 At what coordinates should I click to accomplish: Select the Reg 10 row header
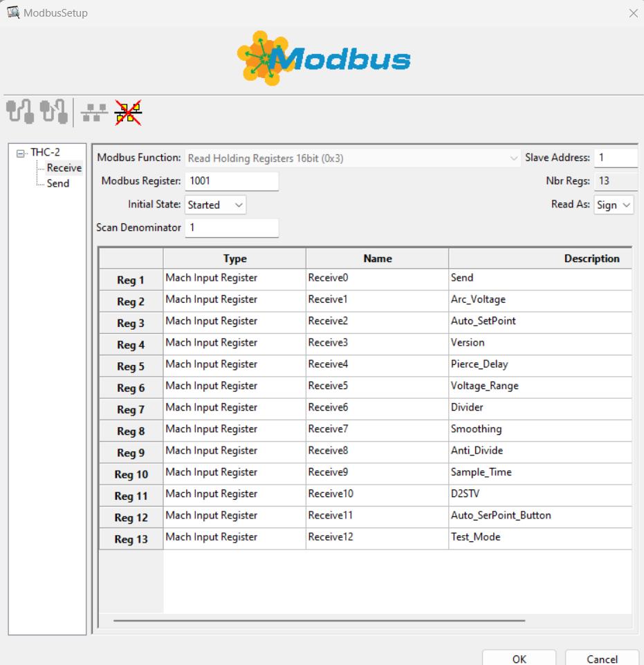click(x=131, y=475)
